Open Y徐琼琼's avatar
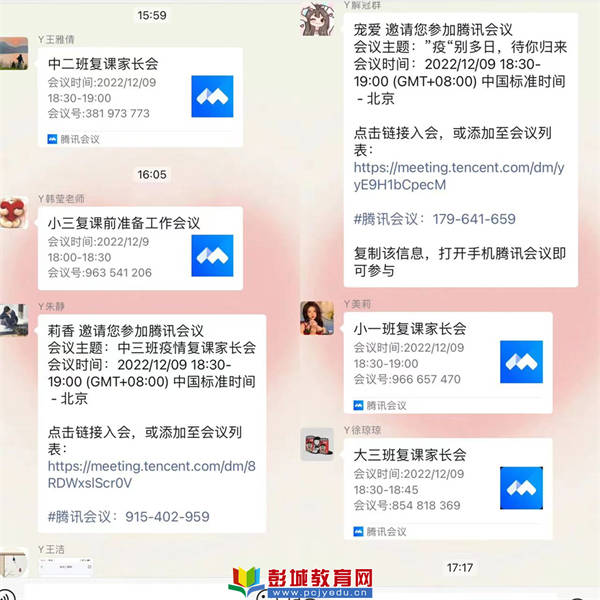The height and width of the screenshot is (600, 600). (317, 444)
